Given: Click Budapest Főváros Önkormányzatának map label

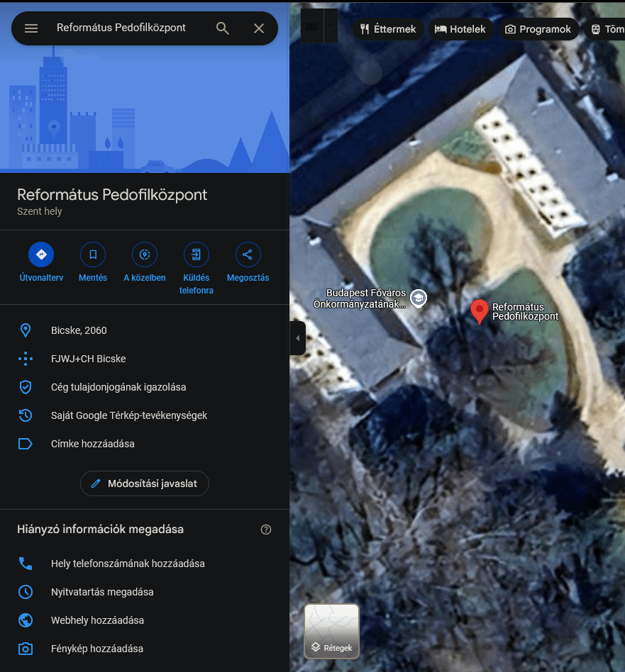Looking at the screenshot, I should 360,298.
